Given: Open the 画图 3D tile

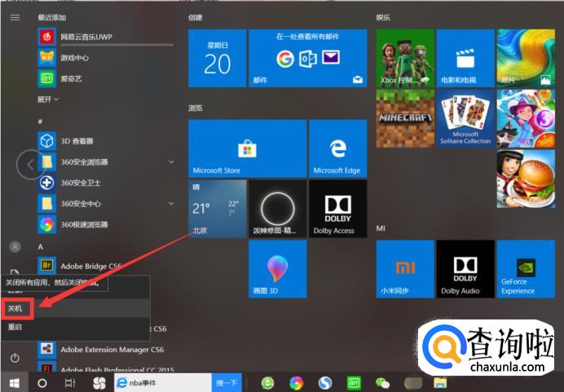Looking at the screenshot, I should (278, 269).
